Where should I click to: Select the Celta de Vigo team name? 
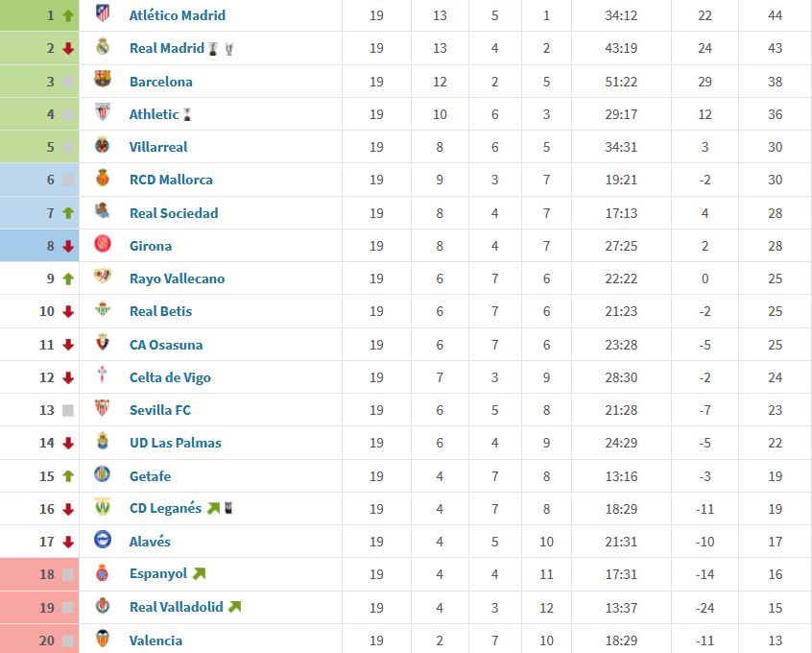[x=170, y=377]
